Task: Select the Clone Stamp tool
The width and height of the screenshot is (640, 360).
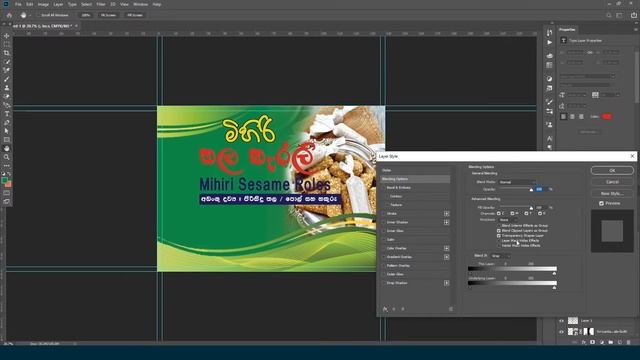Action: point(7,88)
